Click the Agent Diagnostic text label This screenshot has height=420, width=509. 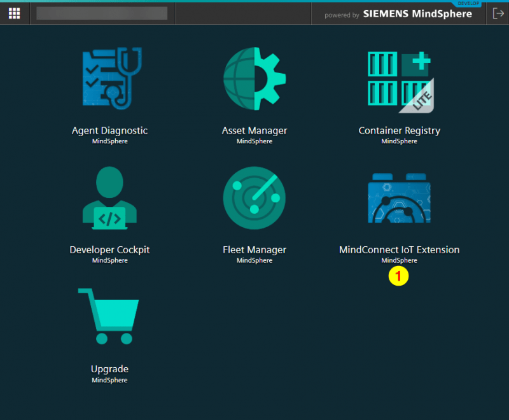coord(109,130)
